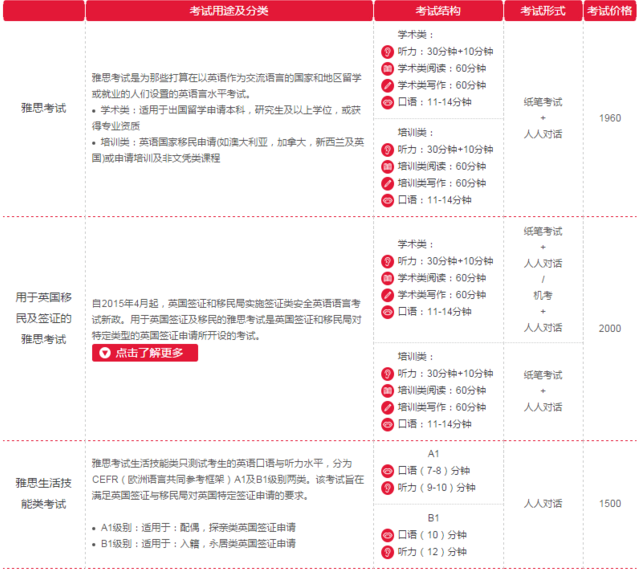The width and height of the screenshot is (643, 575).
Task: Click the lips icon in UKVI 培训类 口语 row
Action: pyautogui.click(x=387, y=424)
